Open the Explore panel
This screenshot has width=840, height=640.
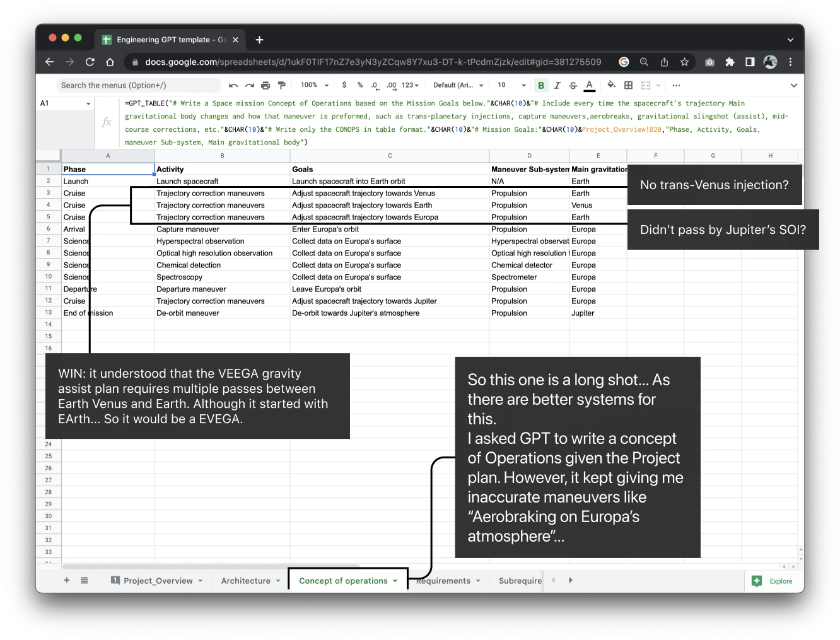tap(773, 581)
